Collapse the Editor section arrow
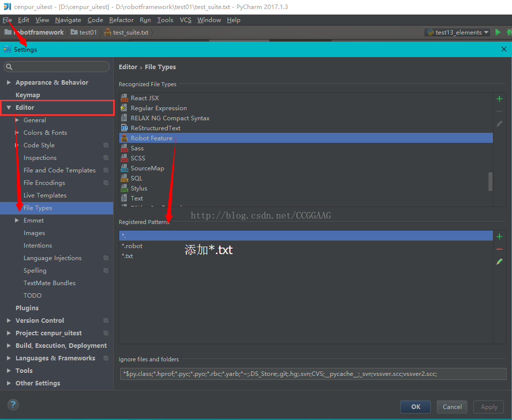Screen dimensions: 512x420 coord(9,107)
